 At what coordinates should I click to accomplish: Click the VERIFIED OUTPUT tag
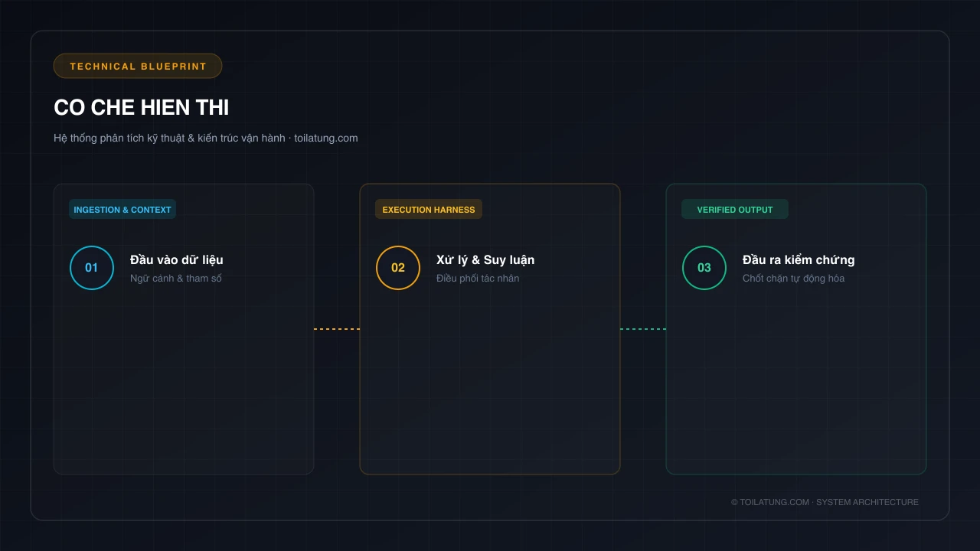click(735, 209)
